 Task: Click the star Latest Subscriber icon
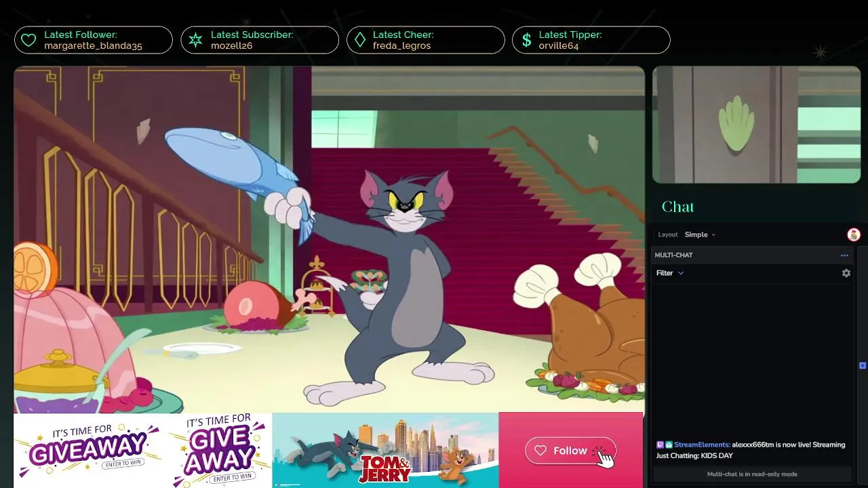tap(195, 40)
